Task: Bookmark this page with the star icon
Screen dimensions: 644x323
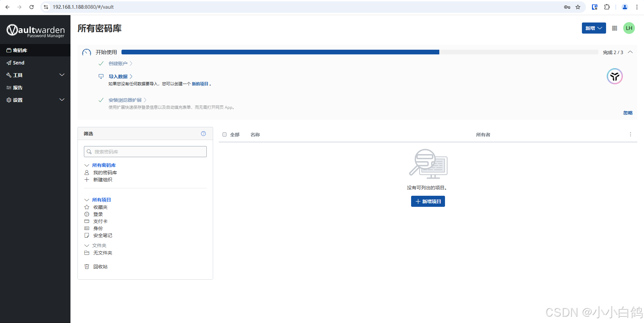Action: [578, 7]
